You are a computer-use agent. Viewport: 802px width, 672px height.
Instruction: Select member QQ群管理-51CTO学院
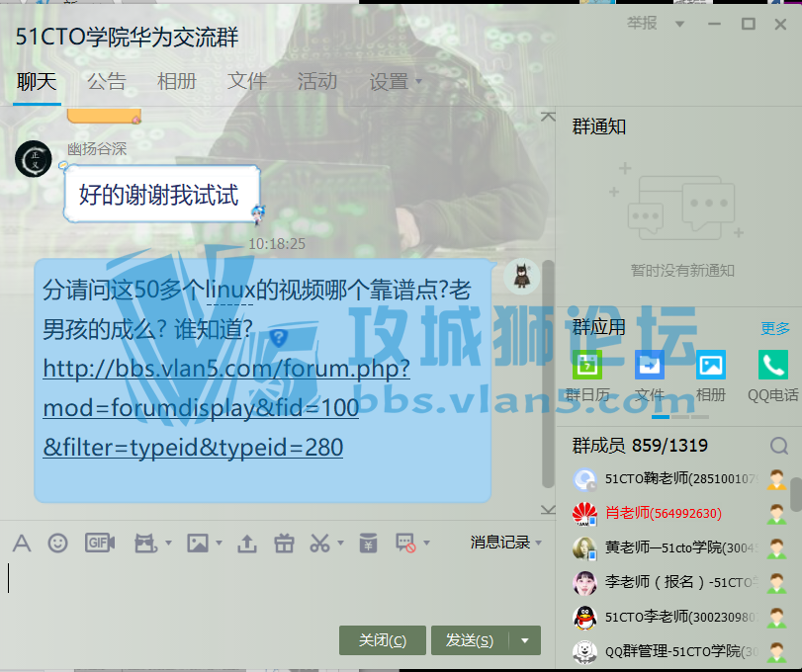point(678,651)
